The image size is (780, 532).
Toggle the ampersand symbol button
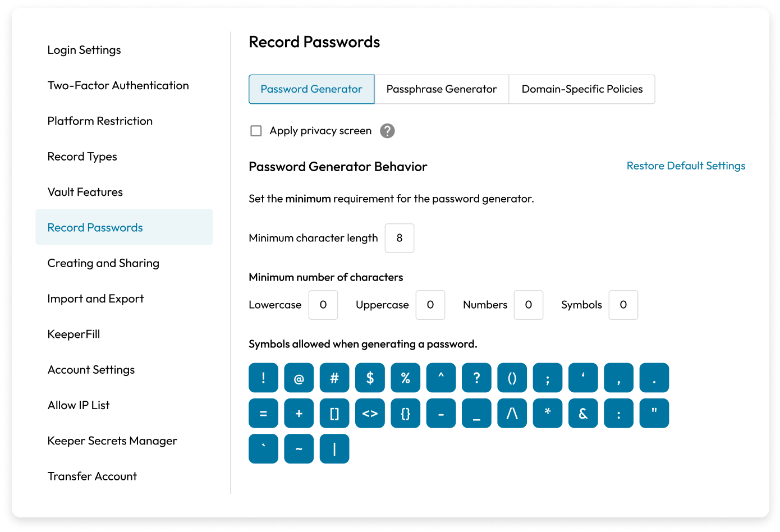(583, 414)
